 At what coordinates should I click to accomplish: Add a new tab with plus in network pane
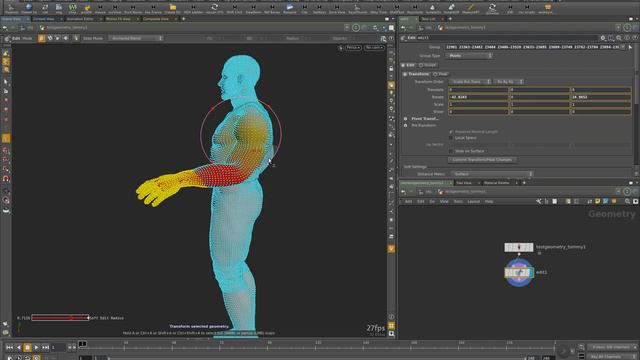click(524, 183)
